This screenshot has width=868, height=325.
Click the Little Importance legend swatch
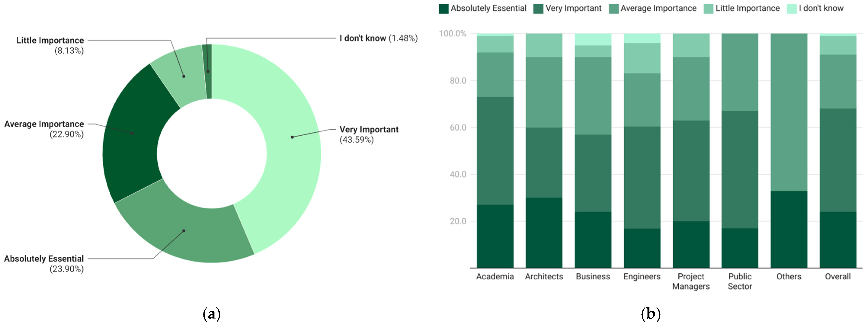[708, 9]
